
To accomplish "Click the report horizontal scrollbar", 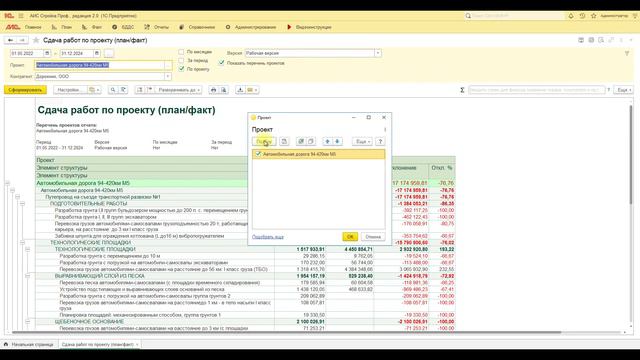I will tap(286, 333).
